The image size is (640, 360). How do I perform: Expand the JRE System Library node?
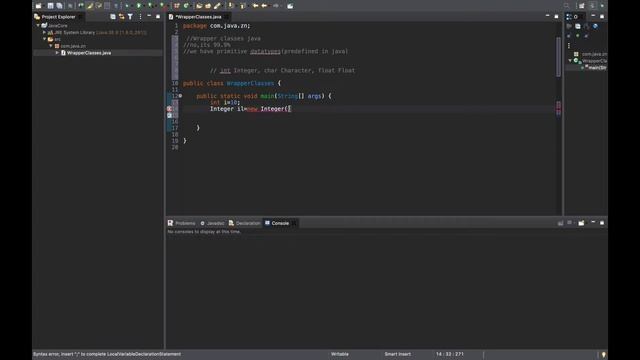click(x=44, y=32)
